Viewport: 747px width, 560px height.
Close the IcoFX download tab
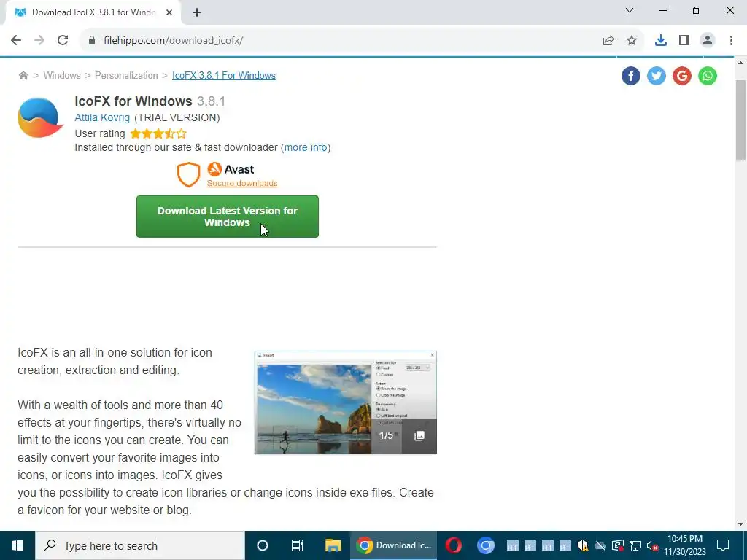[169, 13]
